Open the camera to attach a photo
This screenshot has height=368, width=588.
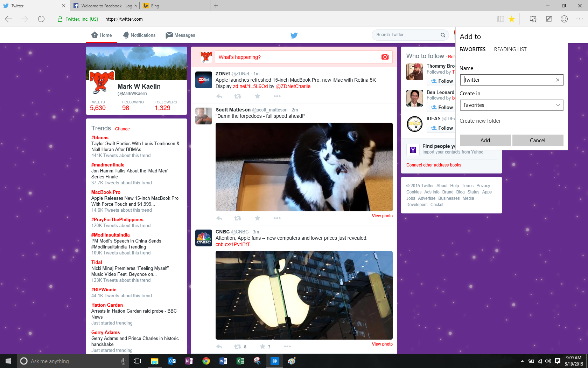pos(385,57)
